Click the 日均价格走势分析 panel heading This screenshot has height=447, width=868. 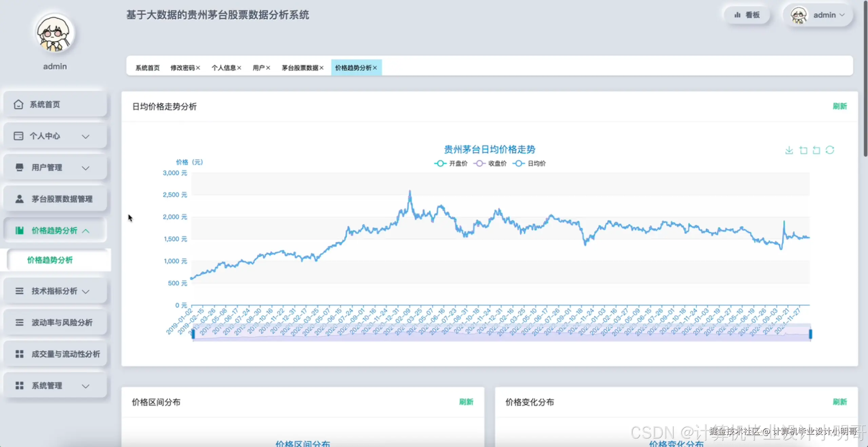(x=164, y=107)
